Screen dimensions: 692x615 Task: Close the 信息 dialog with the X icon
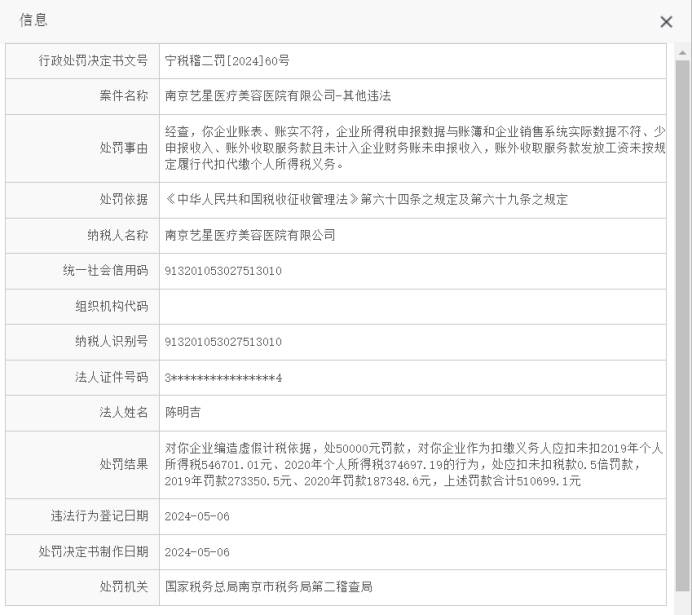pyautogui.click(x=666, y=22)
